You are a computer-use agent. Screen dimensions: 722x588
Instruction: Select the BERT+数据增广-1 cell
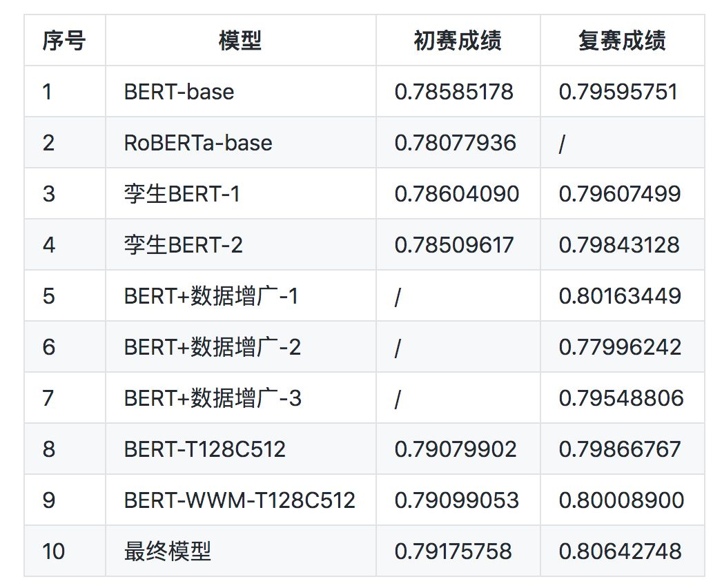(x=211, y=296)
